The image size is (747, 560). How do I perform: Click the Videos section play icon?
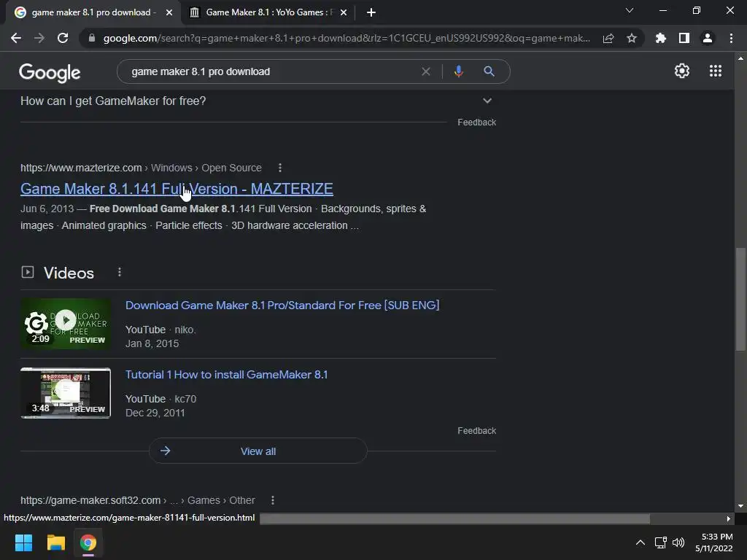click(x=28, y=272)
